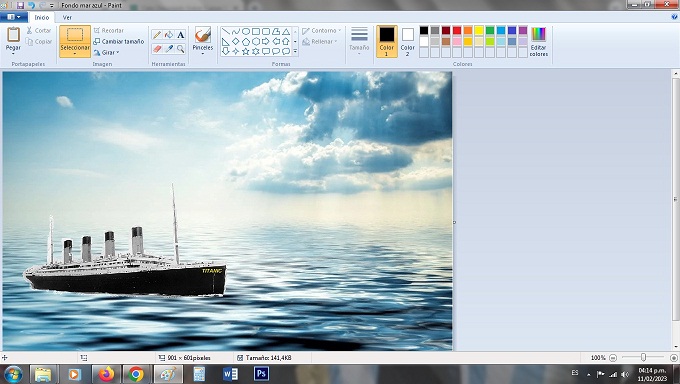The height and width of the screenshot is (384, 680).
Task: Select the Fill with color bucket tool
Action: (x=169, y=35)
